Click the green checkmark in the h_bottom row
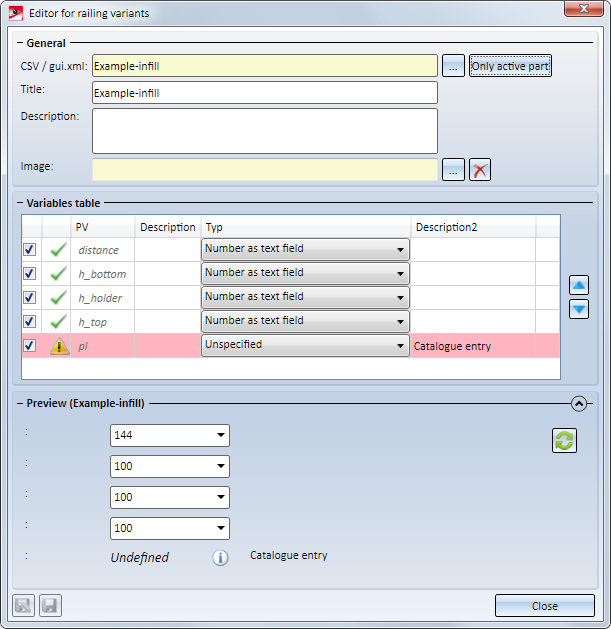The height and width of the screenshot is (629, 611). click(59, 274)
